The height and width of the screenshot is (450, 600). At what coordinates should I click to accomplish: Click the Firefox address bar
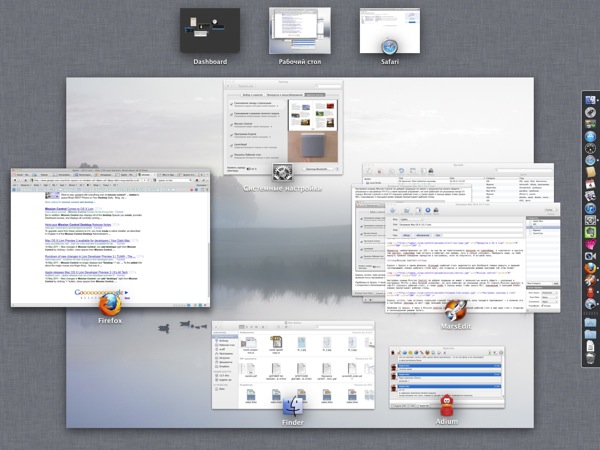click(x=92, y=180)
